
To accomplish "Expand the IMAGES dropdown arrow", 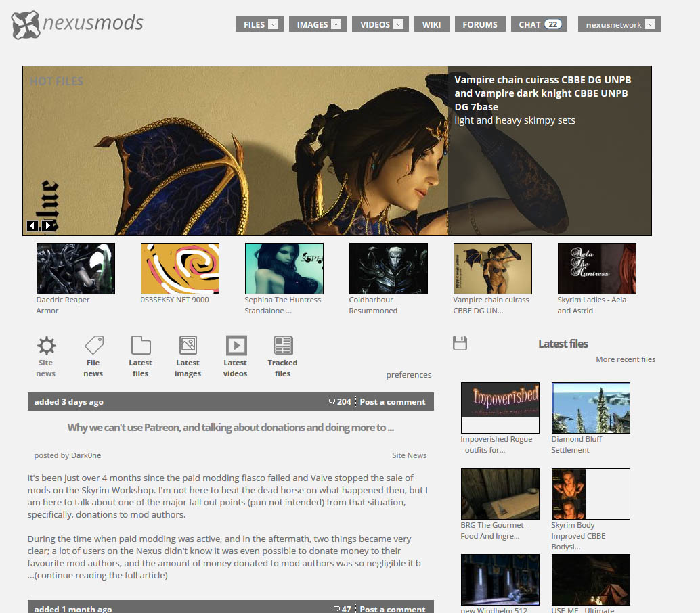I will click(336, 24).
